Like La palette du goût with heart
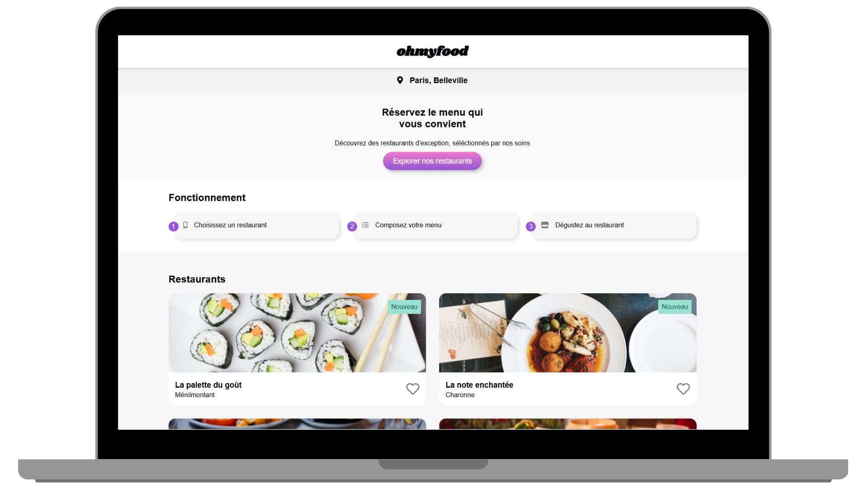The image size is (868, 488). (x=412, y=389)
